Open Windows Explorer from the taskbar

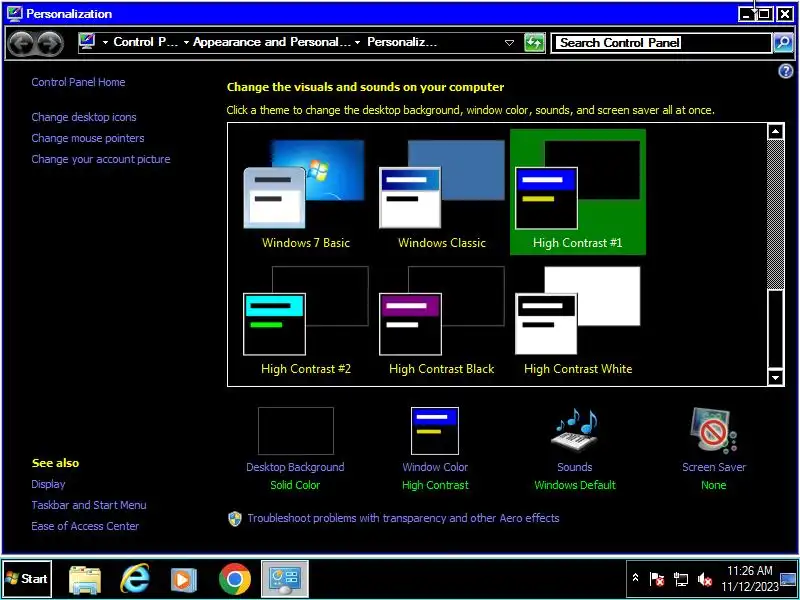(x=85, y=579)
